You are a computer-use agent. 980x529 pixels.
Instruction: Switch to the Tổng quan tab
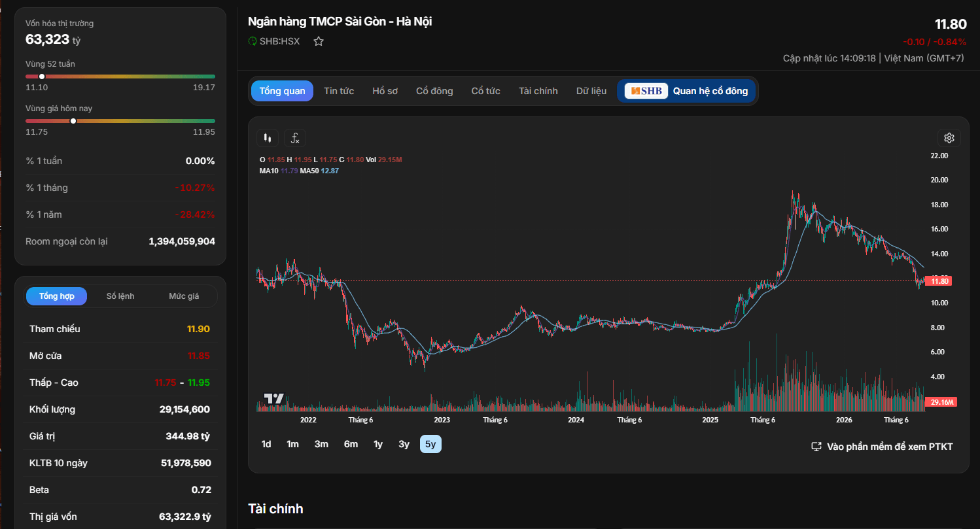[282, 91]
